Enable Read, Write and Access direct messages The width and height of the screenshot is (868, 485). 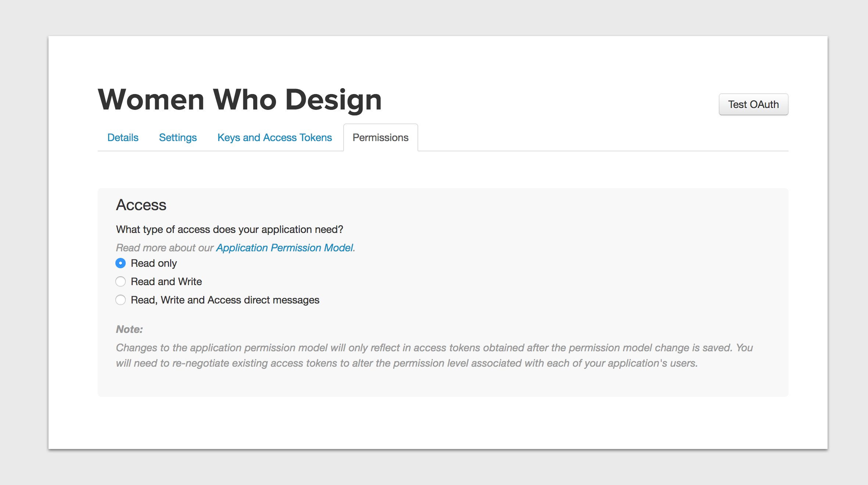[x=121, y=300]
